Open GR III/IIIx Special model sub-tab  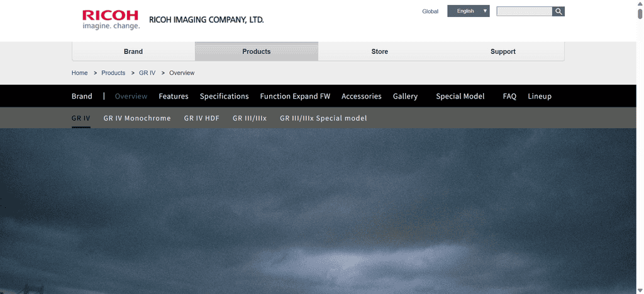(x=323, y=119)
